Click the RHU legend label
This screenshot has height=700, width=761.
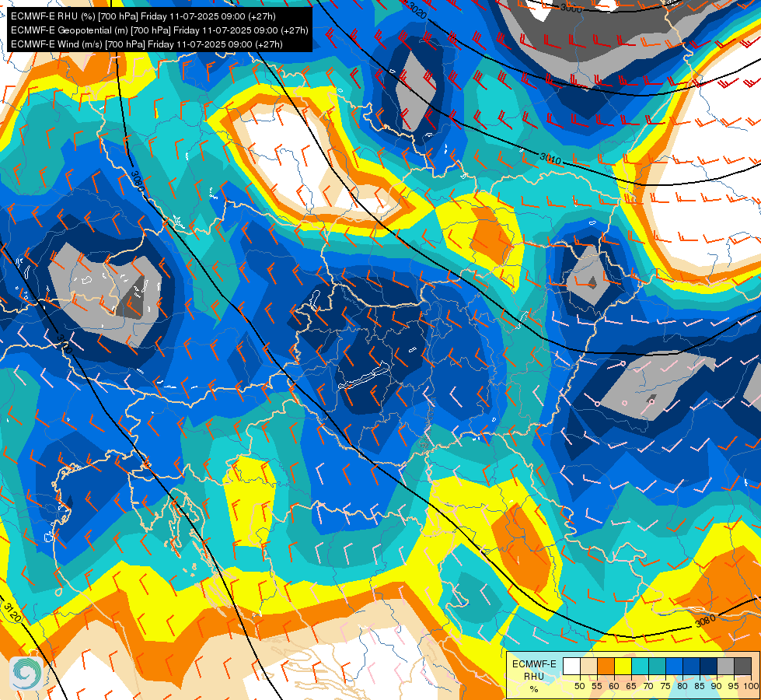coord(534,677)
